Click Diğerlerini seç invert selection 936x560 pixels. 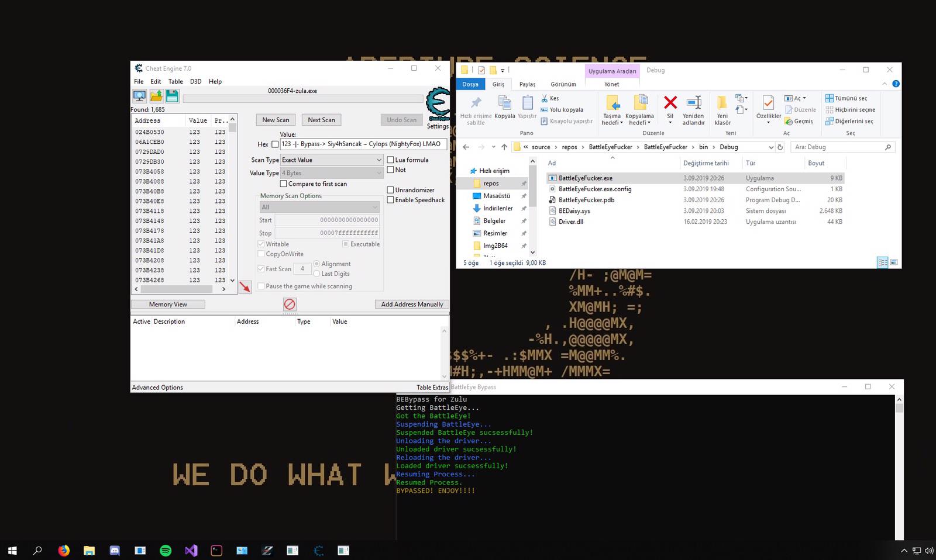pos(849,121)
